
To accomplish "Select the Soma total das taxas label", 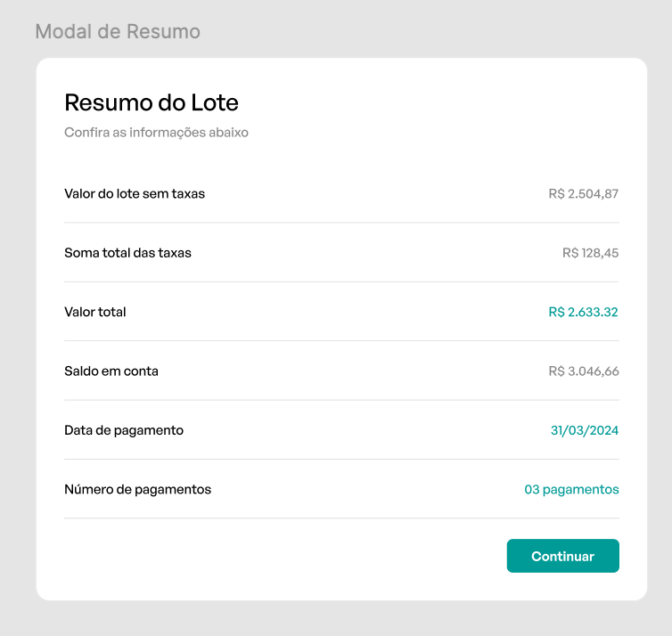I will click(x=127, y=253).
